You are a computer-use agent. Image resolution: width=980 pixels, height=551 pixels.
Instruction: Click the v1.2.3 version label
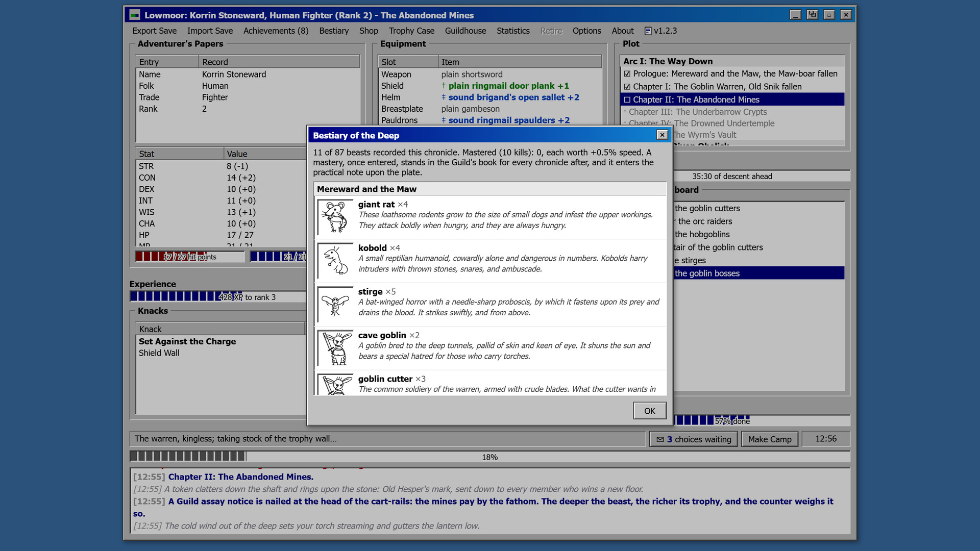tap(665, 31)
